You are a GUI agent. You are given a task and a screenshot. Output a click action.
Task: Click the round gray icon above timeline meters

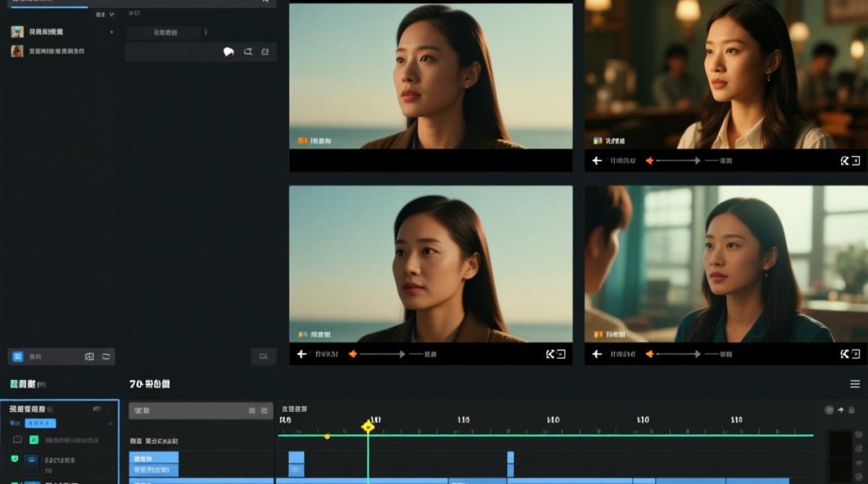(x=829, y=410)
